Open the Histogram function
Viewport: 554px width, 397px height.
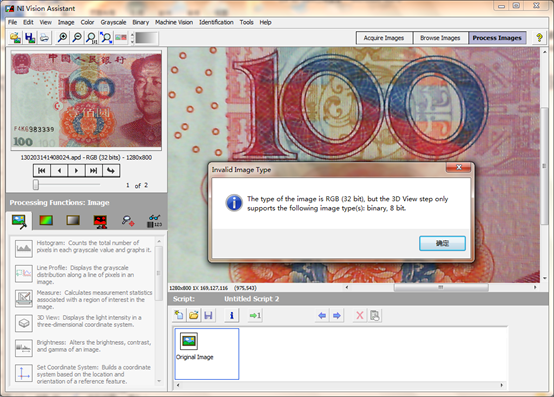tap(24, 248)
